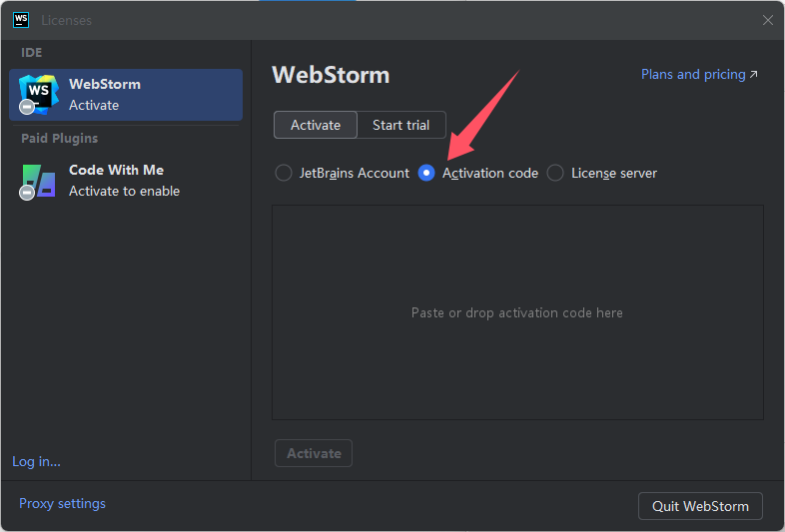The image size is (785, 532).
Task: Close the Licenses dialog
Action: [767, 20]
